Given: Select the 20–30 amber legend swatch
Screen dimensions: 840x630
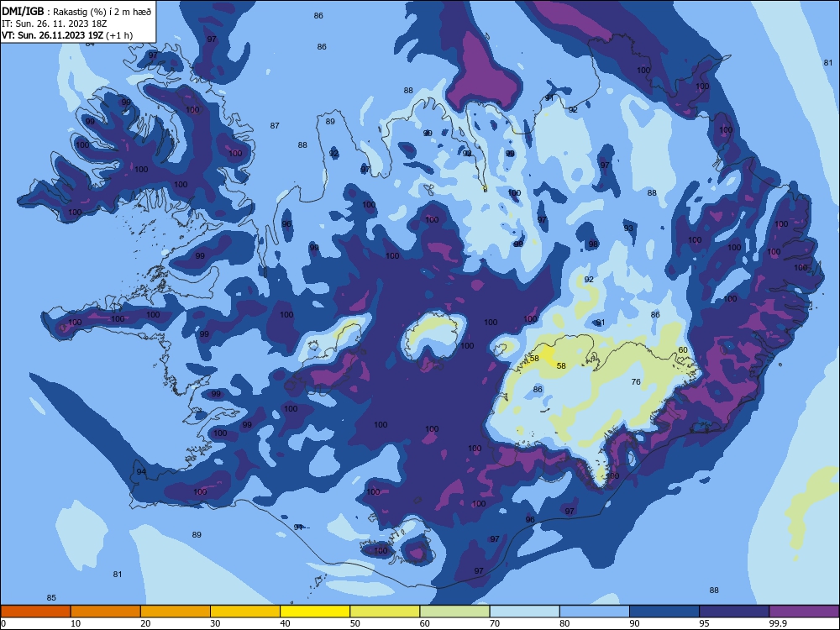Looking at the screenshot, I should click(176, 612).
